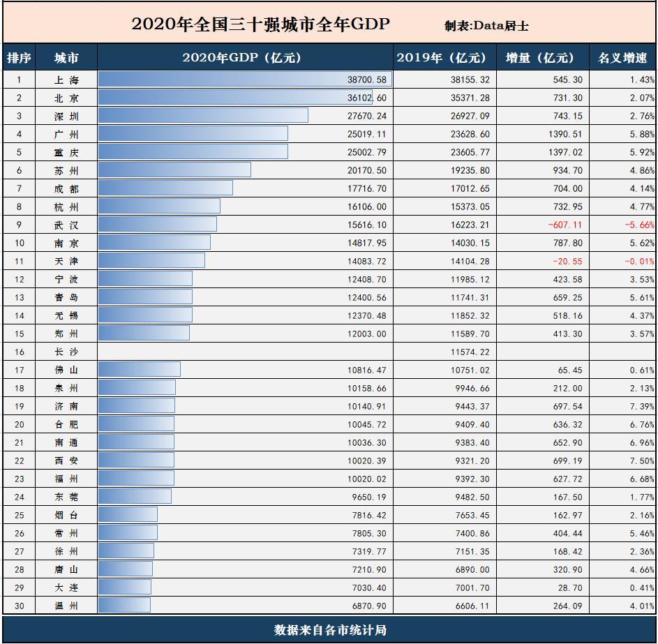This screenshot has width=658, height=644.
Task: Select city cell '北京'
Action: 66,98
